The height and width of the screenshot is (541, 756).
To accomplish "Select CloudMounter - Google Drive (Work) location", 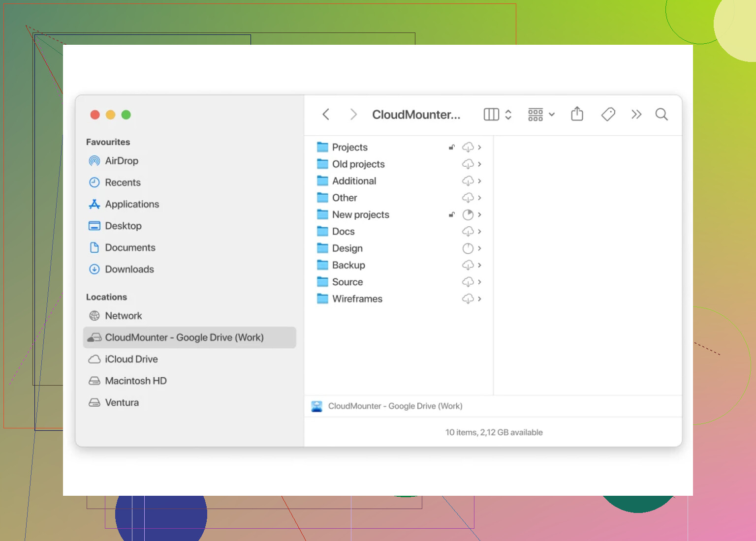I will (189, 337).
